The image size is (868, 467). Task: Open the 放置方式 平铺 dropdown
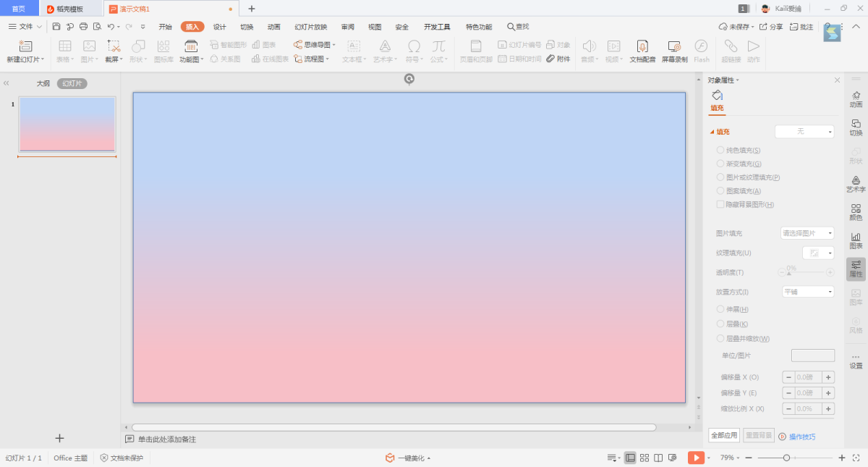click(807, 292)
